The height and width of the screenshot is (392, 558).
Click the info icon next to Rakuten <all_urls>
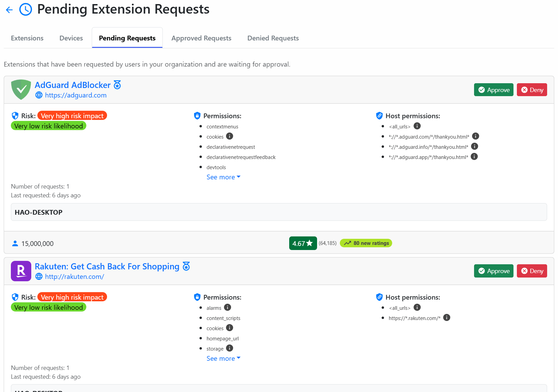417,307
